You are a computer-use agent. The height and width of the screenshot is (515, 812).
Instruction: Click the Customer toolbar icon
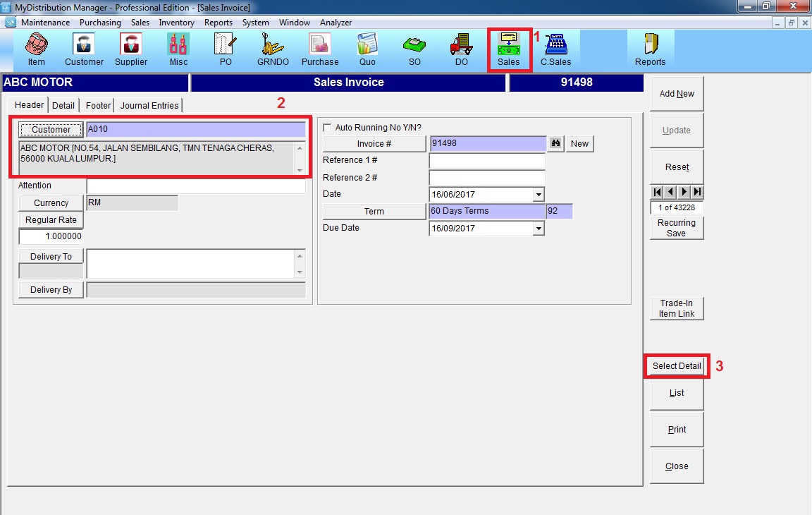[84, 49]
